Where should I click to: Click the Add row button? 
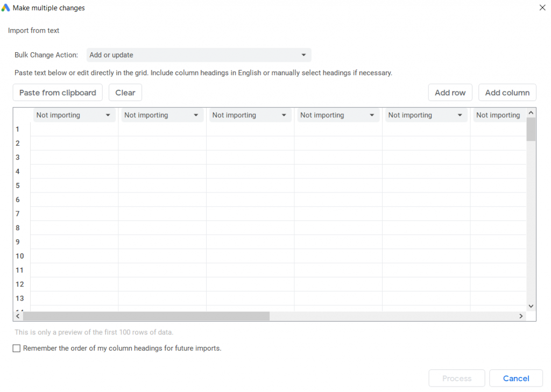coord(450,92)
